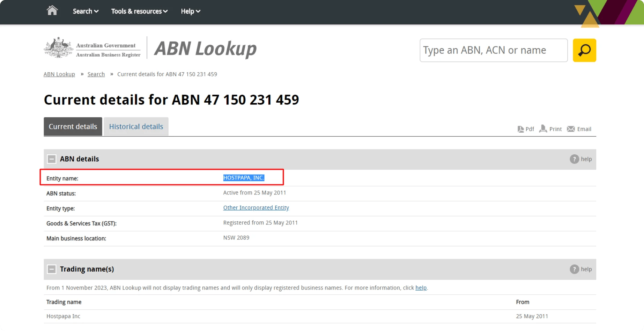The width and height of the screenshot is (644, 331).
Task: Click the NSW 2089 location value
Action: click(x=236, y=238)
